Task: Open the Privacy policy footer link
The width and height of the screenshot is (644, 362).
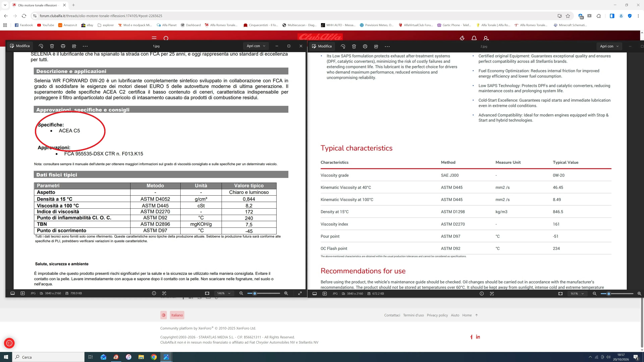Action: pos(437,315)
